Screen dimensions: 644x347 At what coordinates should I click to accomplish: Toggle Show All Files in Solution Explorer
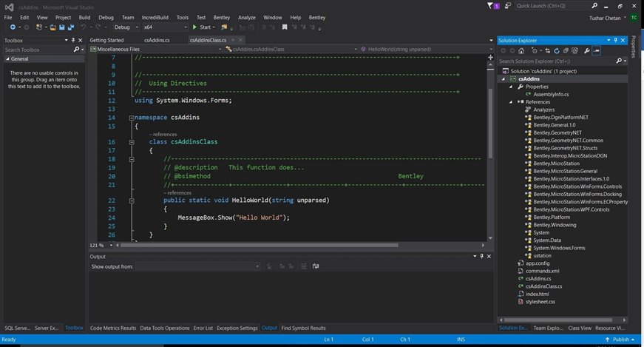click(x=574, y=51)
